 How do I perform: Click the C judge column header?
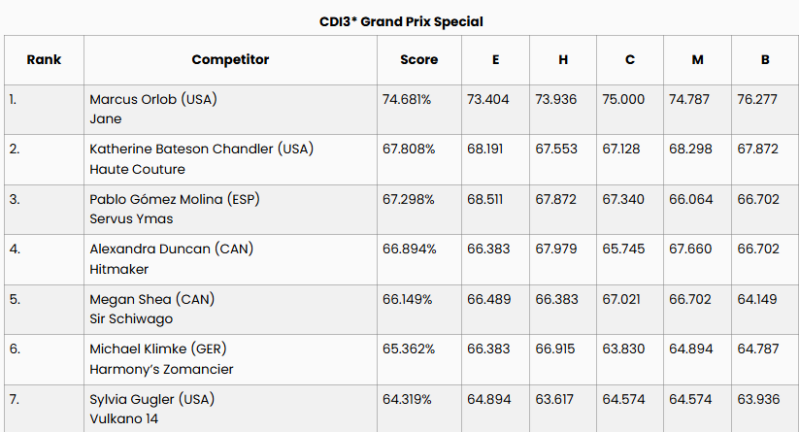(630, 60)
